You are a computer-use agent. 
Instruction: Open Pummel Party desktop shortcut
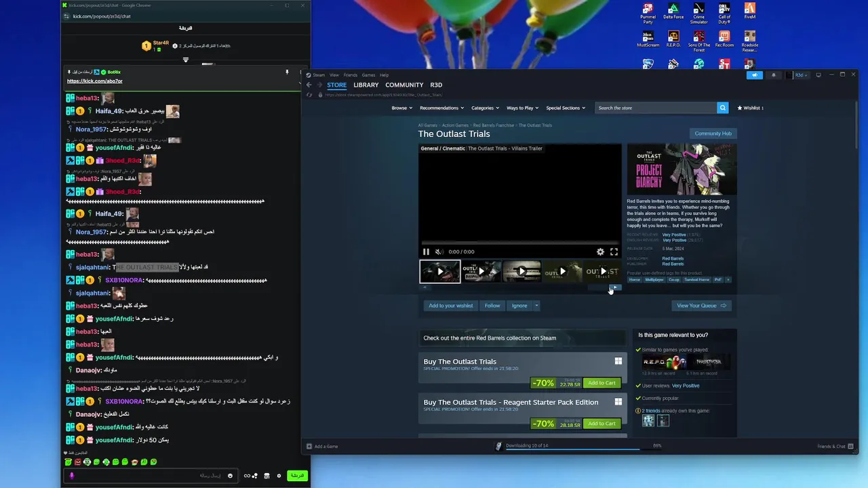(648, 13)
